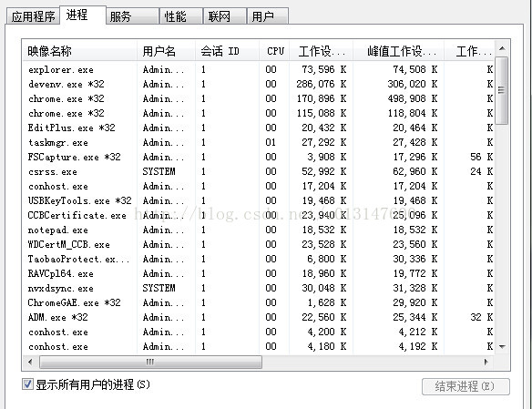Click 62,960 K peak value of csrss.exe
This screenshot has height=409, width=532.
point(415,171)
